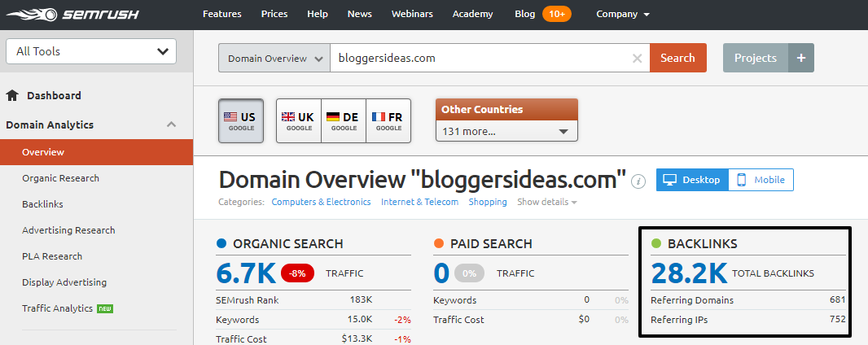Click the Referring Domains label
Viewport: 868px width, 345px height.
point(692,300)
